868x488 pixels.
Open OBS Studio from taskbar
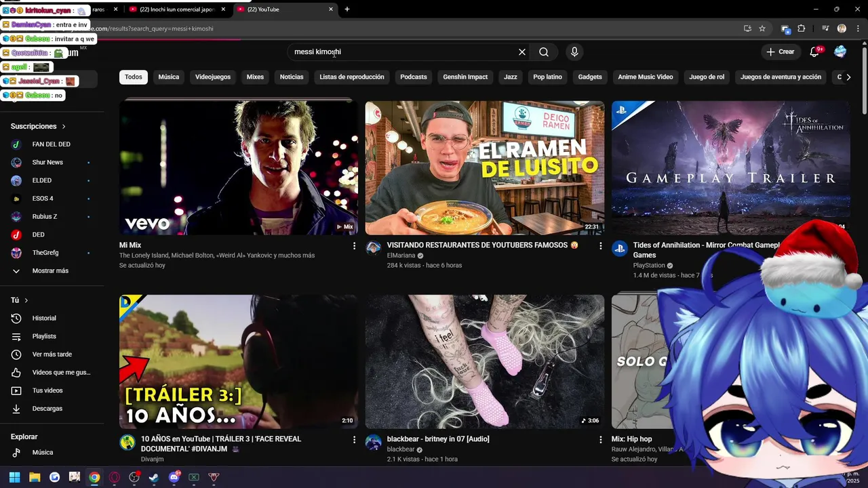coord(134,477)
